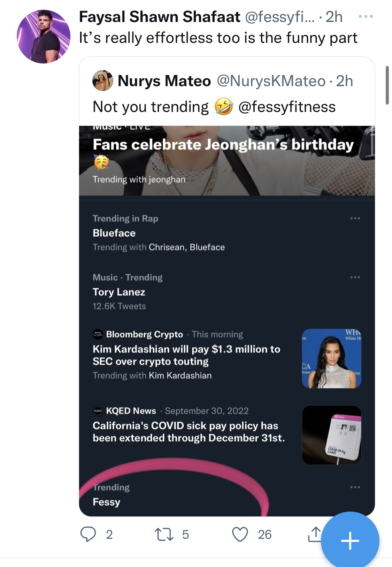
Task: Open Faysal Shawn Shafaat's profile picture
Action: click(x=44, y=37)
